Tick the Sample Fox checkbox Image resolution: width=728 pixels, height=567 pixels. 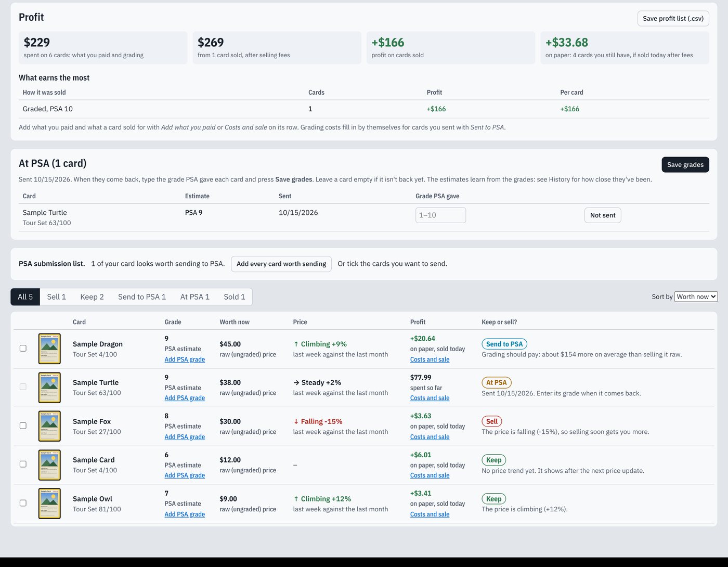(23, 426)
